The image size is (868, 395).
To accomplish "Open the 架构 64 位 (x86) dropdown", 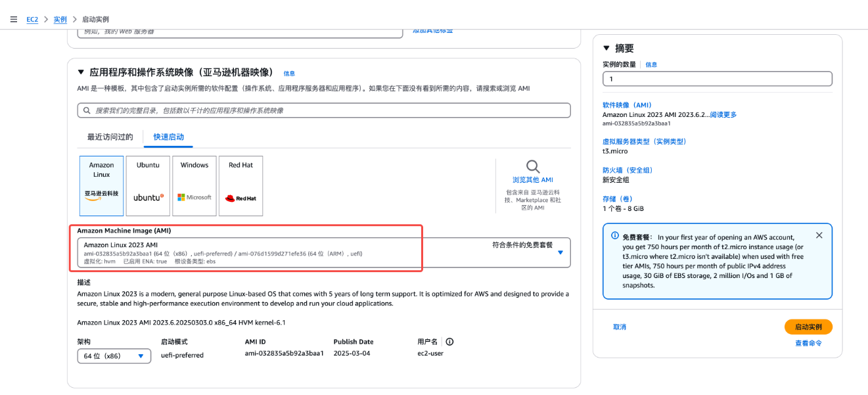I will pos(114,356).
